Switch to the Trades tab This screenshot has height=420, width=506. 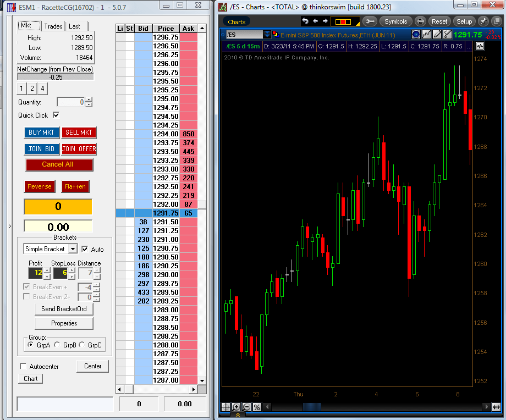point(53,26)
